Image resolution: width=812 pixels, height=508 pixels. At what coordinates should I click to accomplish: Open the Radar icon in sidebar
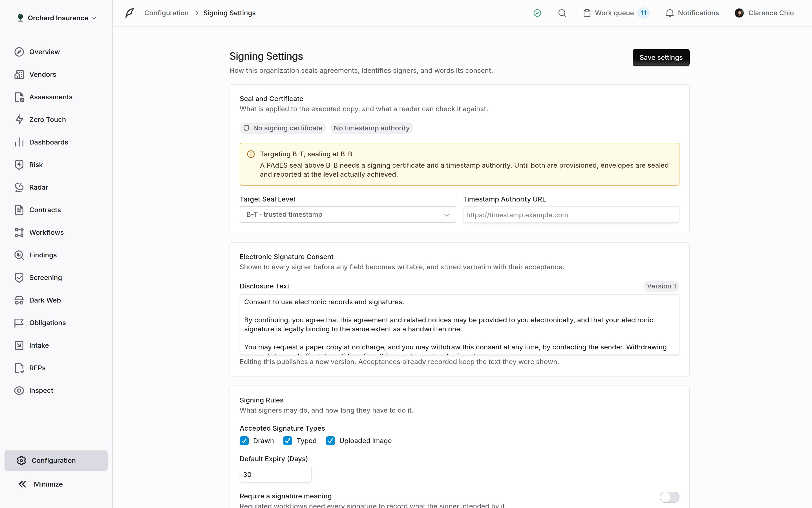pyautogui.click(x=19, y=187)
